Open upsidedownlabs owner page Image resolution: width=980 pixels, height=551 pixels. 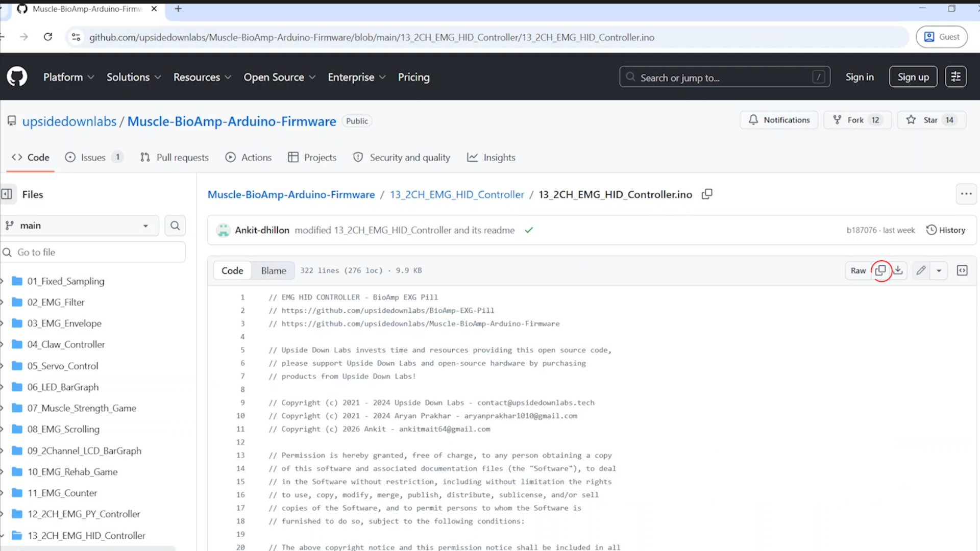pos(69,121)
